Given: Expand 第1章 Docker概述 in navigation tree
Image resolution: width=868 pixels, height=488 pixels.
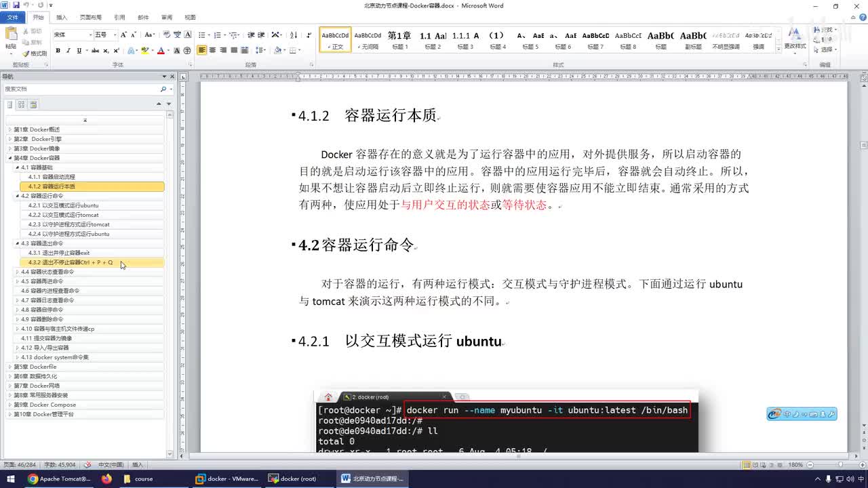Looking at the screenshot, I should 9,129.
